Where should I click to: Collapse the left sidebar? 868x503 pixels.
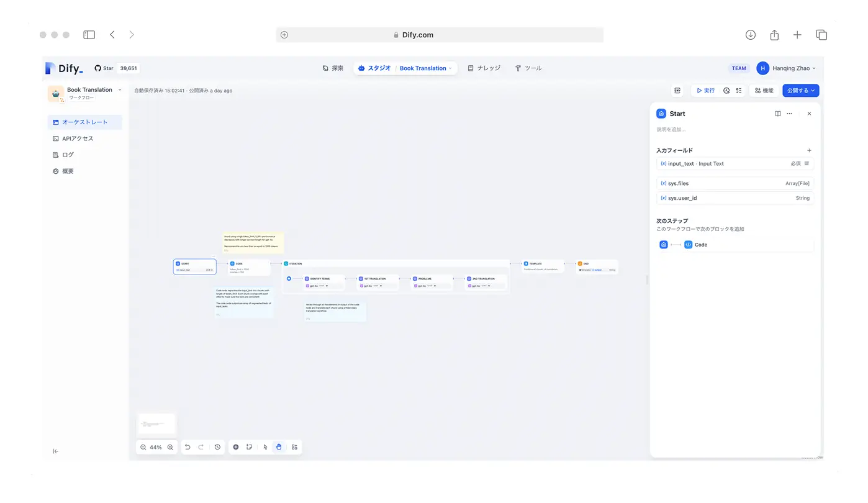pyautogui.click(x=56, y=451)
